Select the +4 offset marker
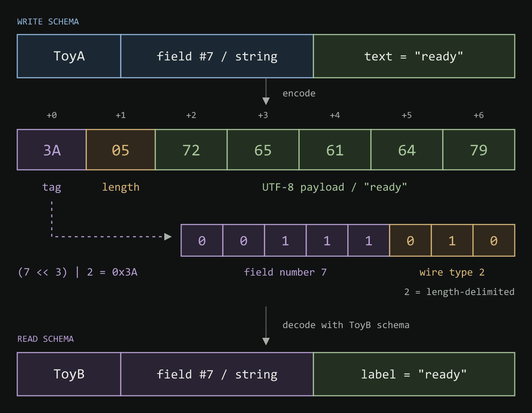Image resolution: width=532 pixels, height=413 pixels. click(x=335, y=115)
